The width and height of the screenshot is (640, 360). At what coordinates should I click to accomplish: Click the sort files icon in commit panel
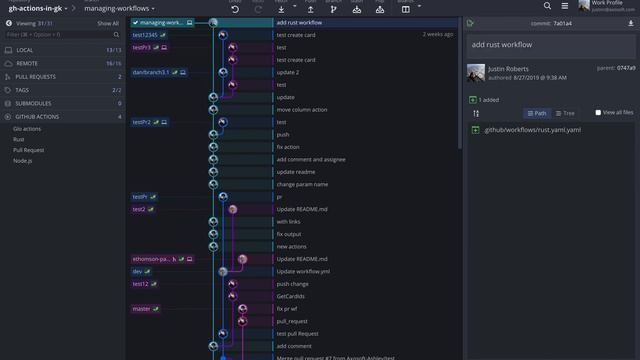click(x=476, y=113)
